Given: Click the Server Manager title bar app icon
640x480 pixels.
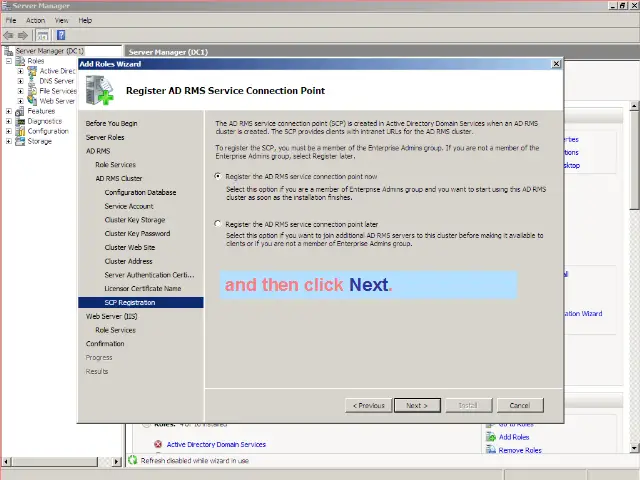Looking at the screenshot, I should [x=6, y=5].
